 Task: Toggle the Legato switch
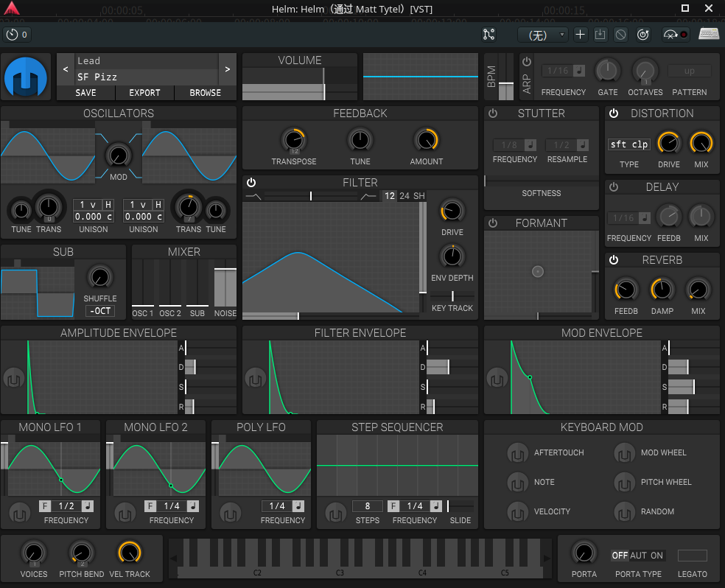coord(692,555)
